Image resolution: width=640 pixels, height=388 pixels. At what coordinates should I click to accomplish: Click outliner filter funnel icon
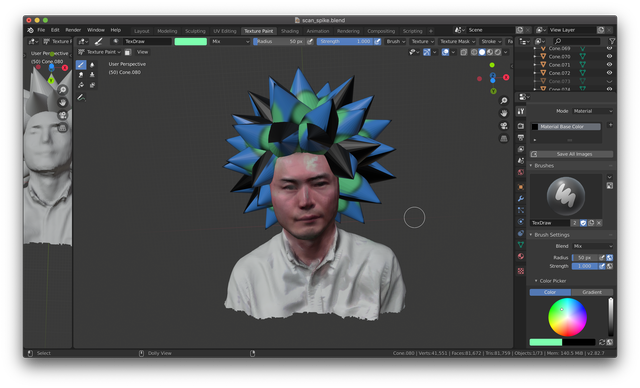(611, 41)
